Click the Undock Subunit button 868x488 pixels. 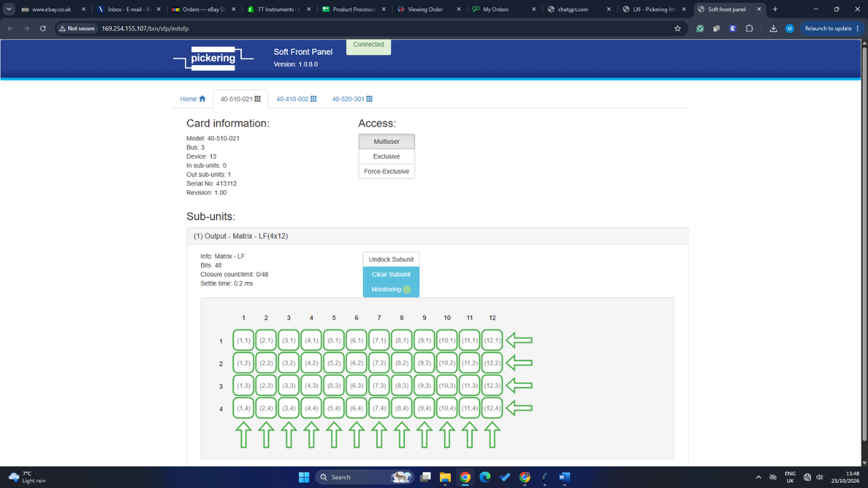pos(391,259)
